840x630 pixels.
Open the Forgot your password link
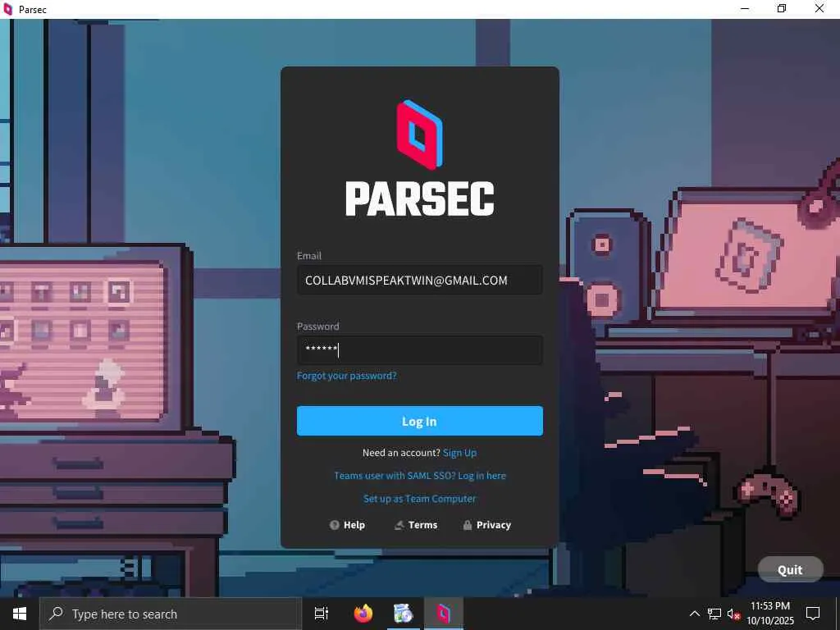click(347, 376)
